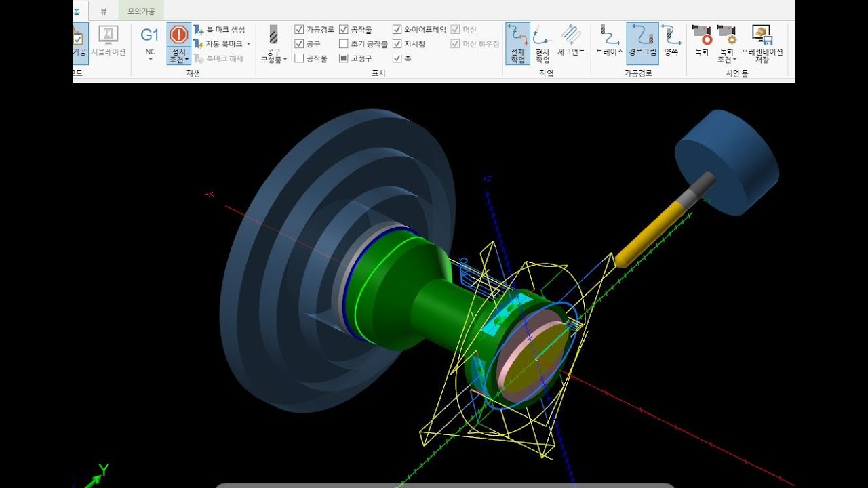Open the NC dropdown arrow
Screen dimensions: 868x488
click(150, 60)
